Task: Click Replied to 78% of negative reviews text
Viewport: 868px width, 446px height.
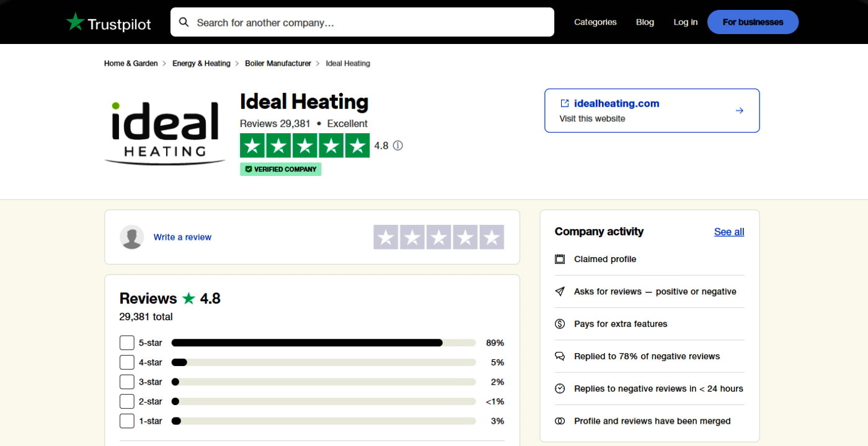Action: click(x=647, y=356)
